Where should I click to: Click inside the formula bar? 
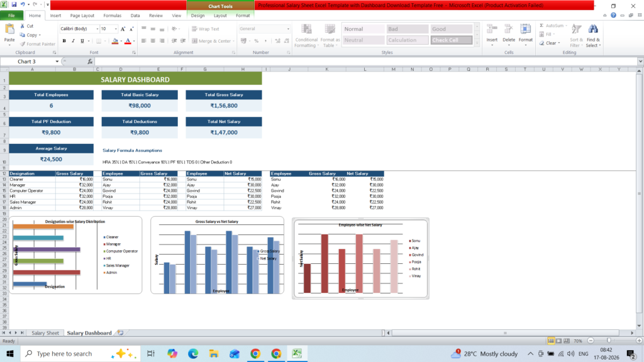point(365,62)
